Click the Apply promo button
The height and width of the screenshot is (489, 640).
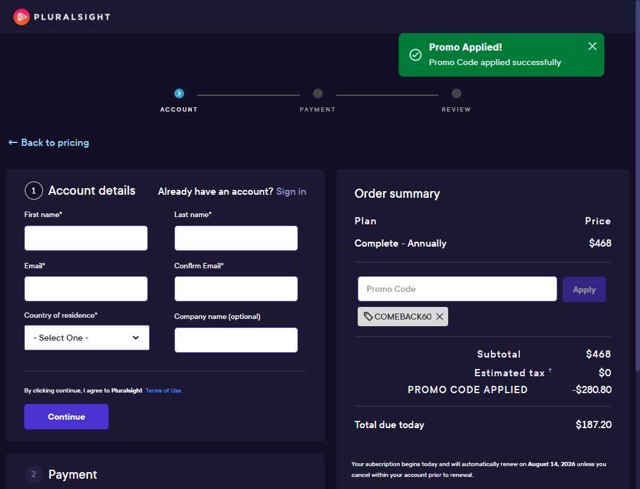584,289
